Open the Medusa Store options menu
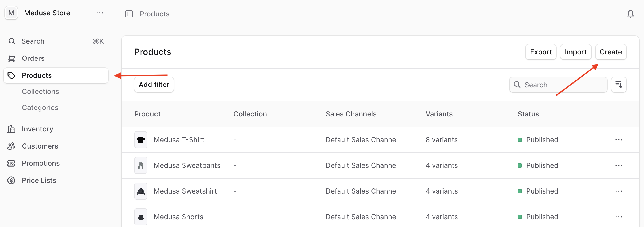Image resolution: width=644 pixels, height=227 pixels. (100, 13)
